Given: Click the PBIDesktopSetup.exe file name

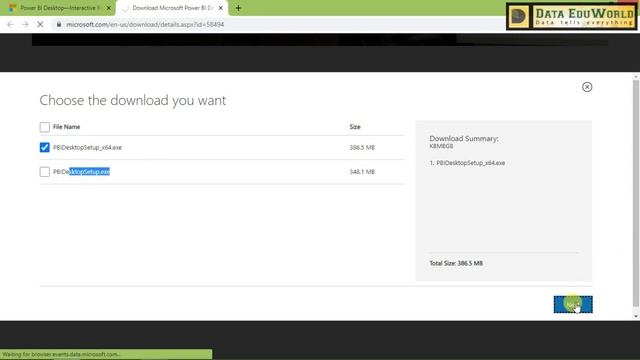Looking at the screenshot, I should point(82,172).
